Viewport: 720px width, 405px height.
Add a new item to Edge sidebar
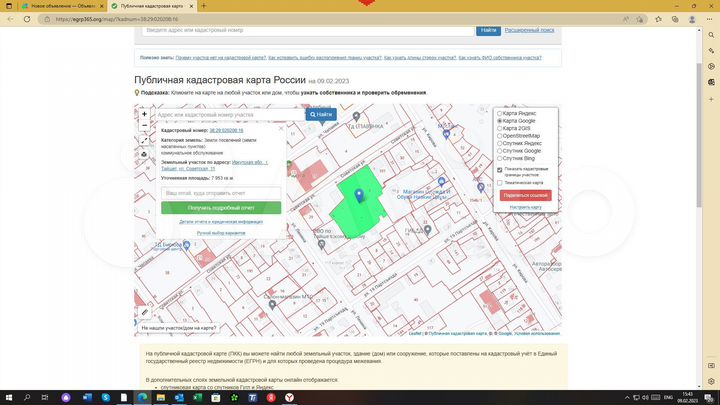711,99
